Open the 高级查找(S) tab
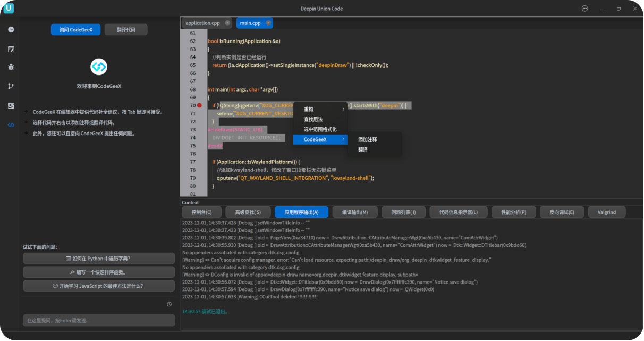This screenshot has width=644, height=341. [x=248, y=212]
